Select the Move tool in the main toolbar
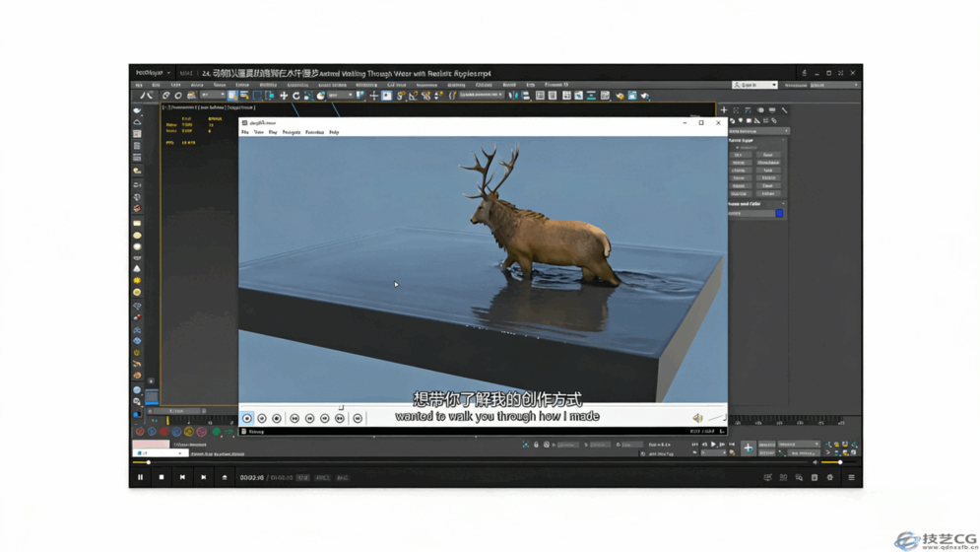Screen dimensions: 980x552 pos(284,96)
